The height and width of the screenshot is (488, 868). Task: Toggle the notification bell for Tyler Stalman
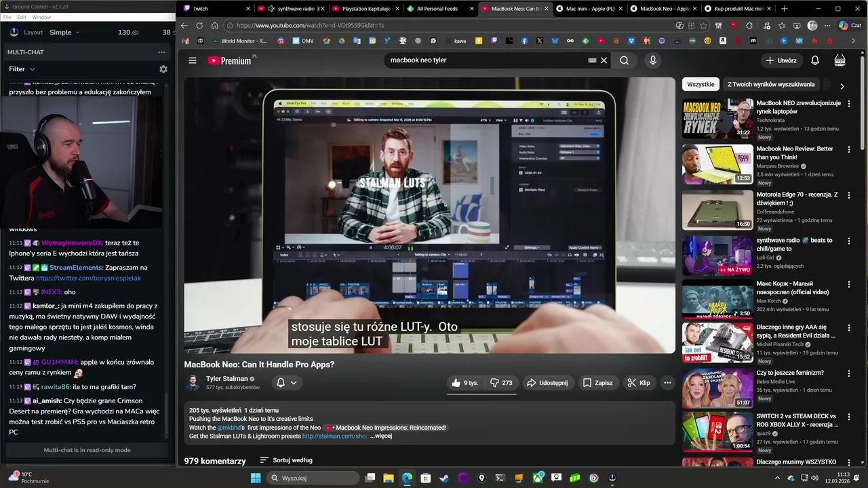point(280,383)
